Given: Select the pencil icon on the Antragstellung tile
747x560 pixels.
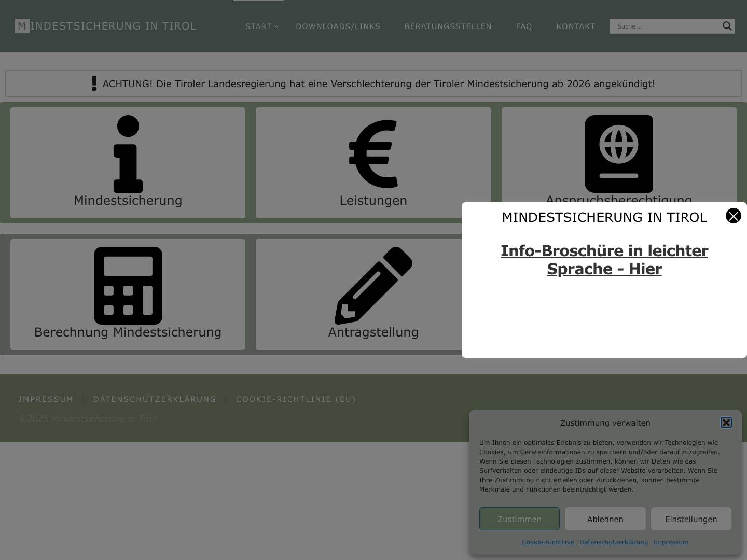Looking at the screenshot, I should click(x=373, y=286).
